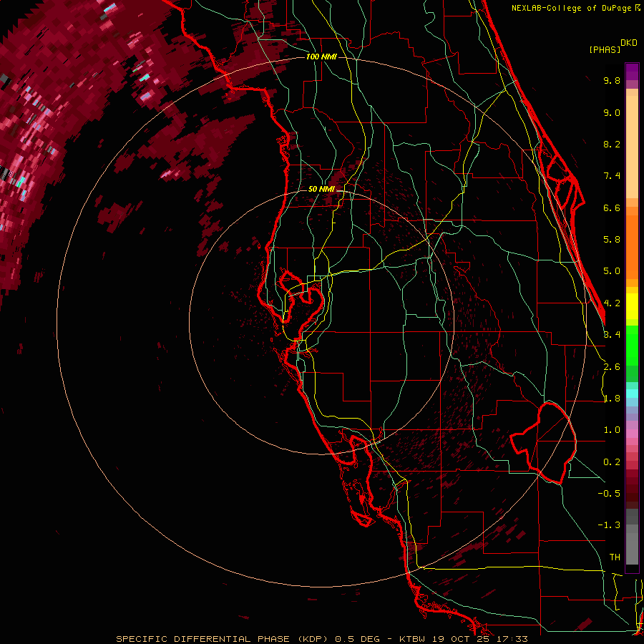644x644 pixels.
Task: Click the 1.8 scale value
Action: click(612, 399)
